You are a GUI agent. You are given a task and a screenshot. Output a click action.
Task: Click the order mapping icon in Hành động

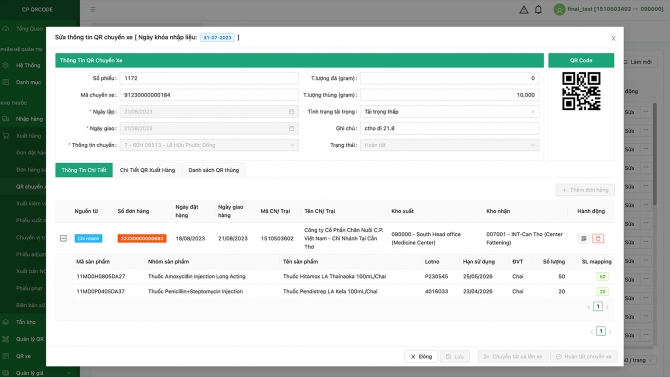584,239
